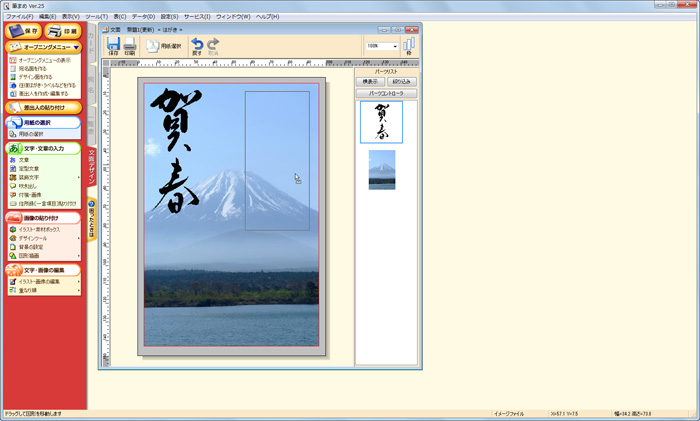The height and width of the screenshot is (421, 700).
Task: Click the パーツコントローラ button
Action: point(386,94)
